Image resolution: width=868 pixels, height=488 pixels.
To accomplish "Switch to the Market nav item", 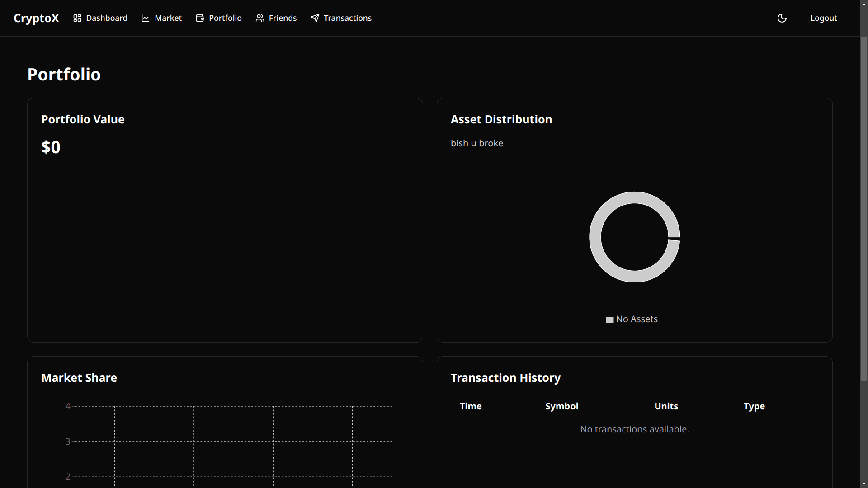I will [x=168, y=18].
